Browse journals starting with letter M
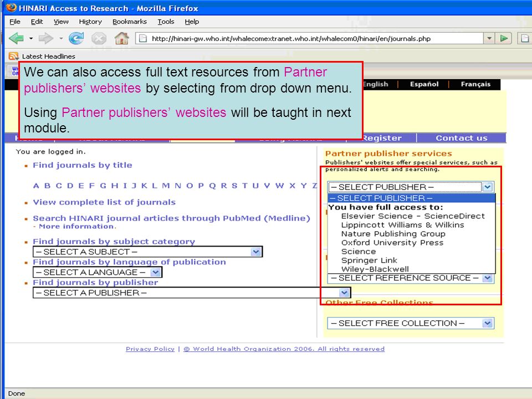This screenshot has height=399, width=532. tap(166, 186)
